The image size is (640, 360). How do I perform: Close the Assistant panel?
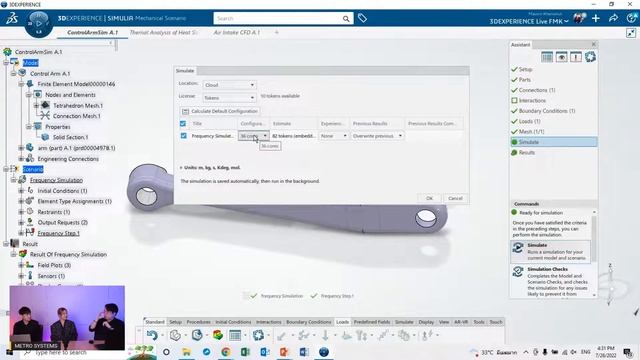pyautogui.click(x=593, y=44)
